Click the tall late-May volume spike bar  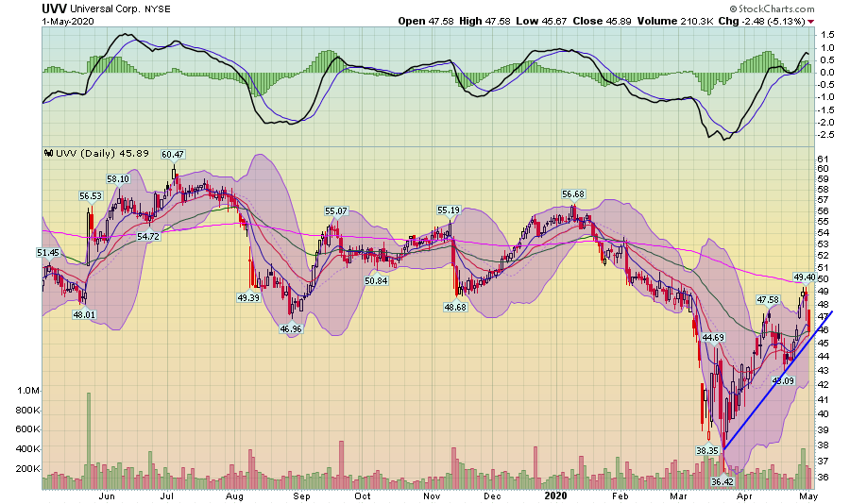[89, 441]
